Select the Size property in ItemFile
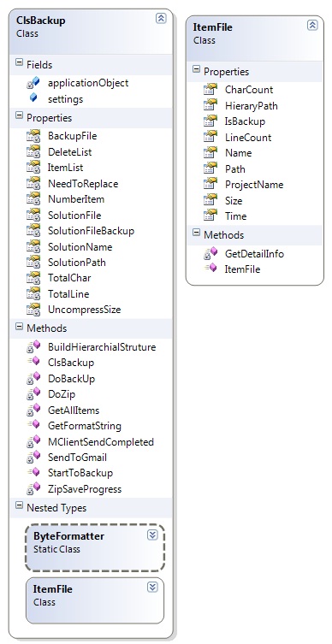Screen dimensions: 332x644 coord(234,201)
